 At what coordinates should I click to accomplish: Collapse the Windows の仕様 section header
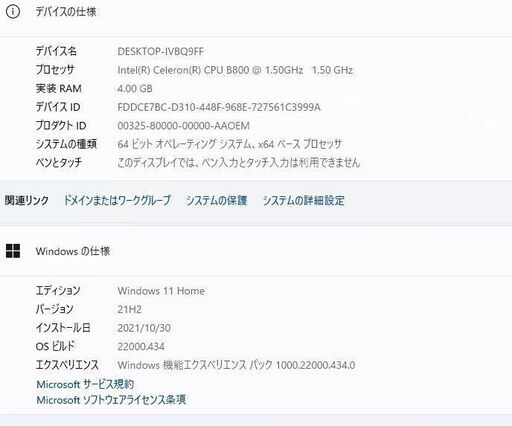click(x=256, y=251)
